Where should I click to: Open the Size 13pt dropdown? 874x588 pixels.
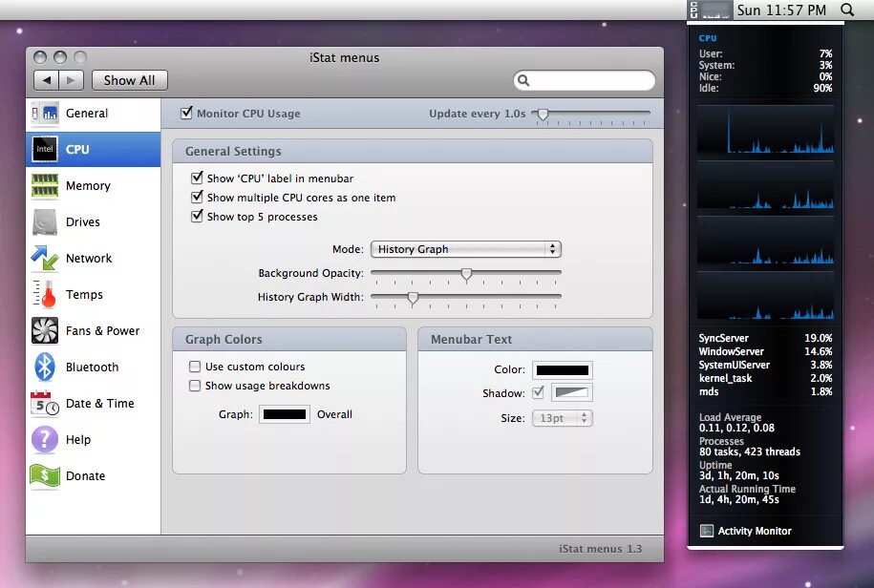(x=563, y=418)
